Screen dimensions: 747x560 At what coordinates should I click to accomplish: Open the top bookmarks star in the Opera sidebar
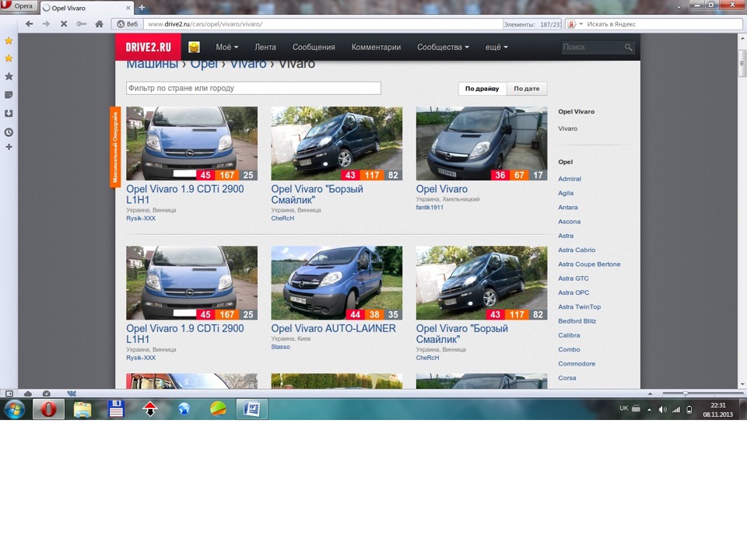pyautogui.click(x=9, y=41)
